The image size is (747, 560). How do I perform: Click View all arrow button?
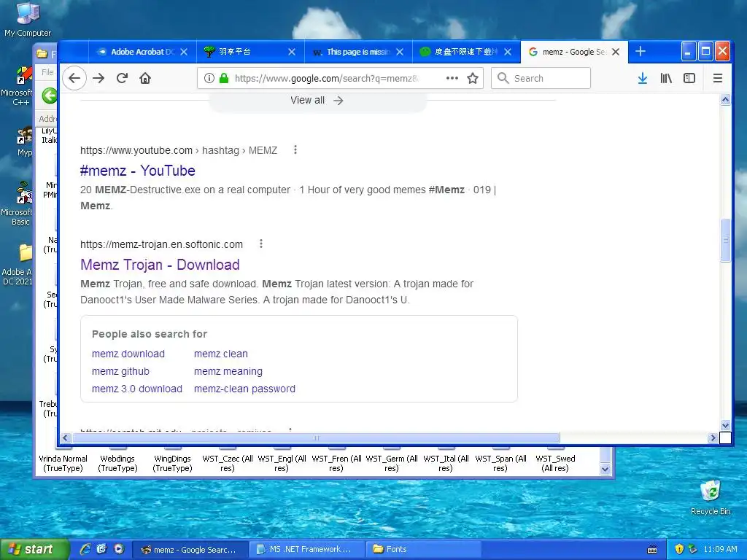[x=317, y=101]
